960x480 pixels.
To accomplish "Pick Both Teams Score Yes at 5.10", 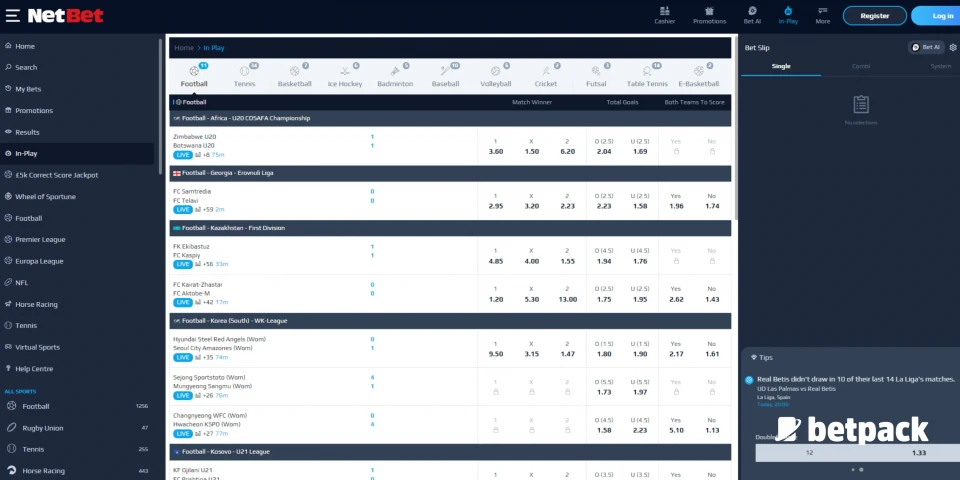I will click(x=676, y=425).
